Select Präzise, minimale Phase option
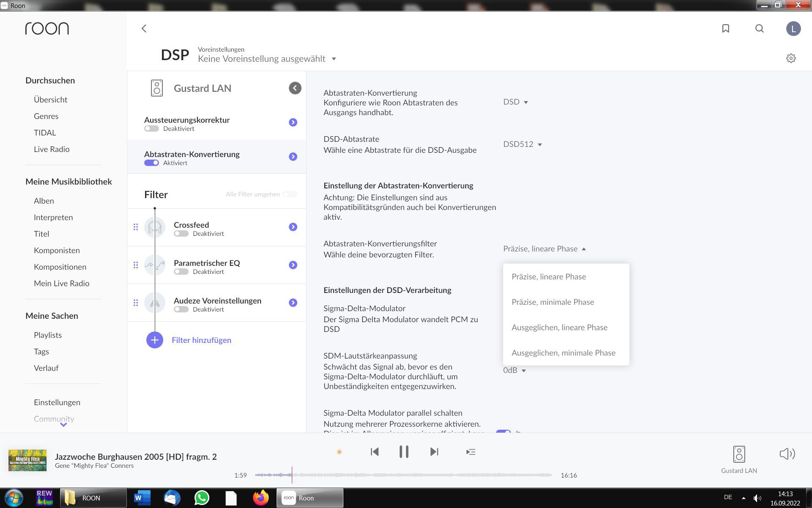Image resolution: width=812 pixels, height=508 pixels. (x=566, y=302)
